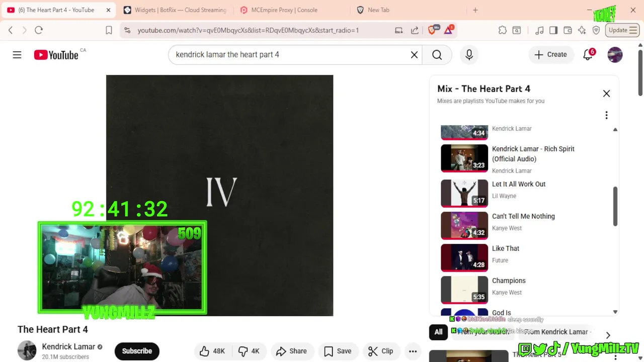
Task: Click the address bar URL
Action: [x=249, y=30]
